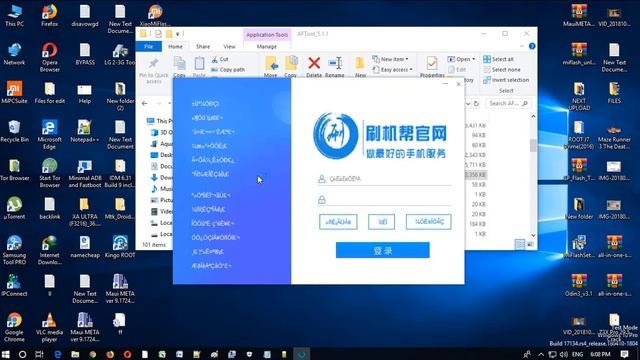This screenshot has height=360, width=640.
Task: Click Copy path in Explorer ribbon
Action: (x=228, y=70)
